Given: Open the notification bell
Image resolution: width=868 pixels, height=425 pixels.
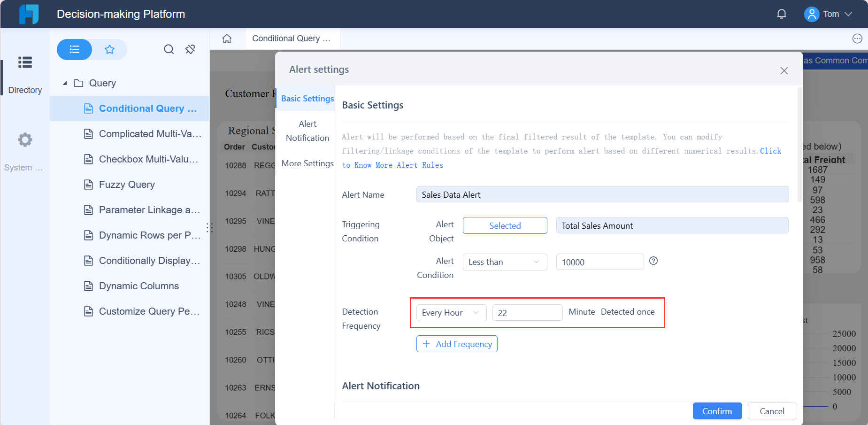Looking at the screenshot, I should [x=781, y=14].
